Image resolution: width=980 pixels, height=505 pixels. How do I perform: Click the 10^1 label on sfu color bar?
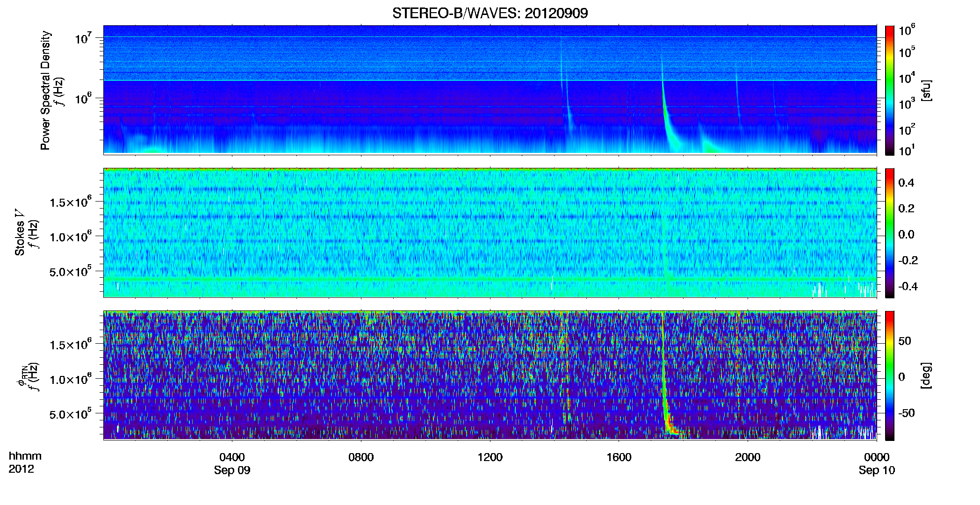907,150
